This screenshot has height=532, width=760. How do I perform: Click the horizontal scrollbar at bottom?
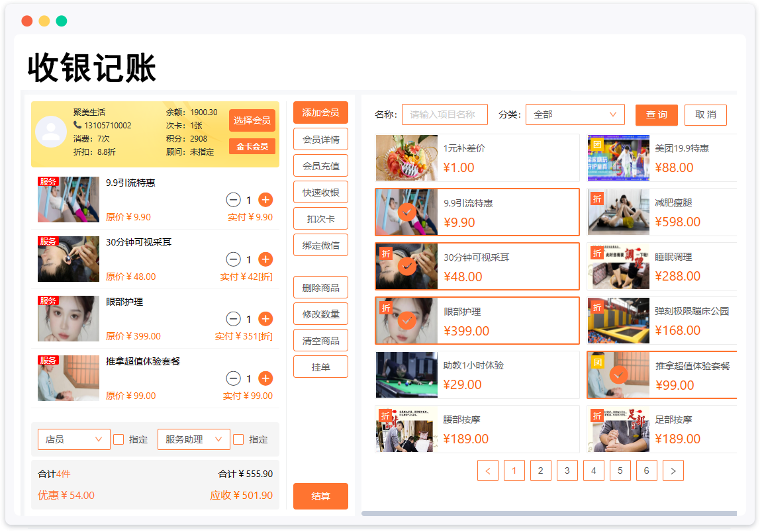tap(548, 513)
